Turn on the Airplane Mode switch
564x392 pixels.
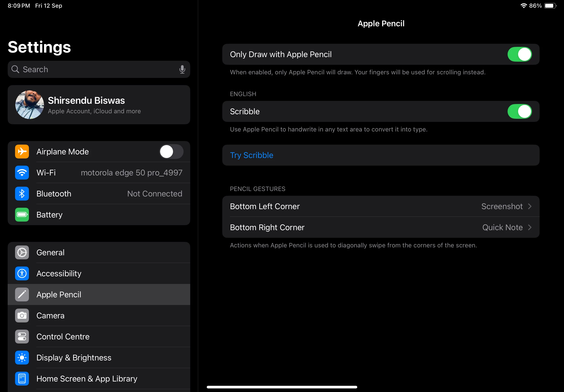[x=171, y=152]
